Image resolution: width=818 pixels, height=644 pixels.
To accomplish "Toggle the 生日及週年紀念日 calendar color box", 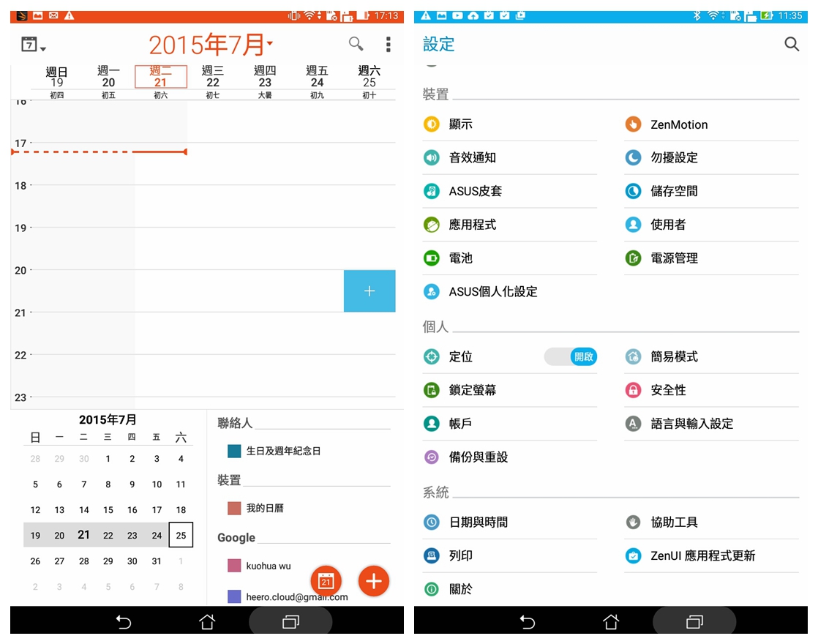I will pos(234,451).
